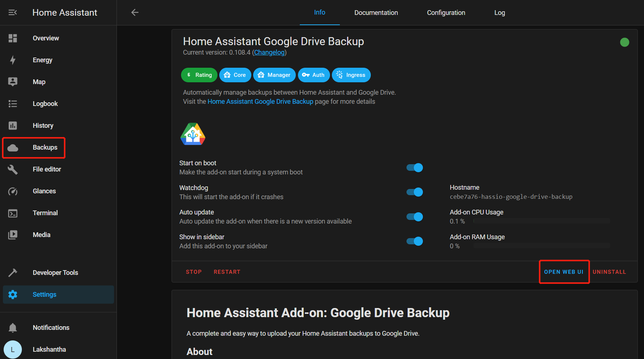644x359 pixels.
Task: Click the RESTART button
Action: (227, 272)
